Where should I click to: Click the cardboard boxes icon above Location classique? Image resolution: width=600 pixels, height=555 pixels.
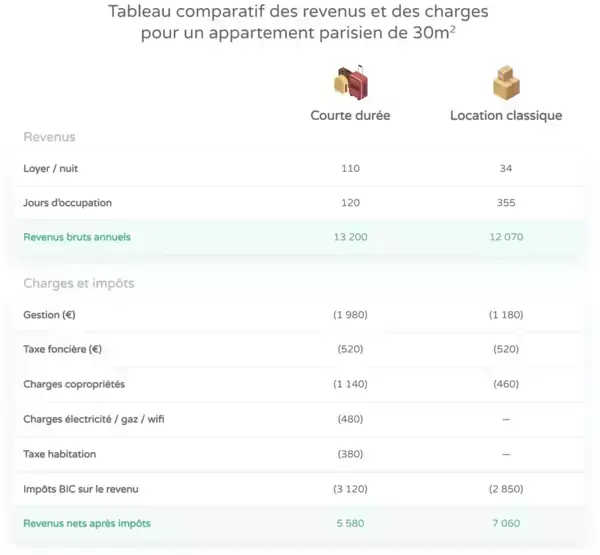pos(506,82)
